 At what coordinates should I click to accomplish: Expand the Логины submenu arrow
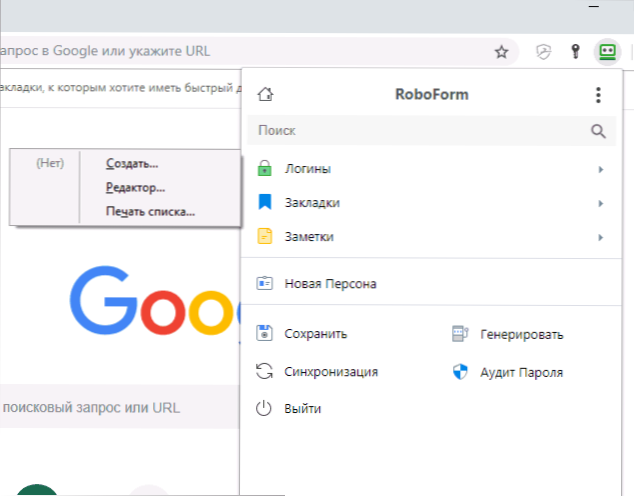click(601, 169)
